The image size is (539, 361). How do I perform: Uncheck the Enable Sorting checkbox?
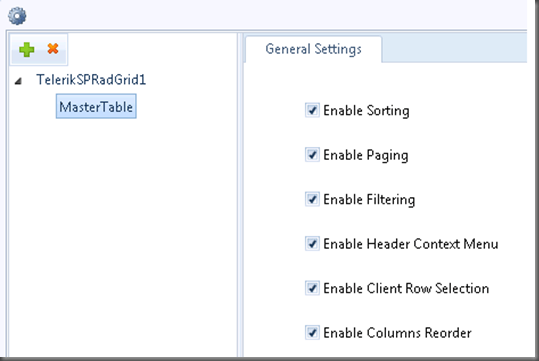click(x=312, y=110)
